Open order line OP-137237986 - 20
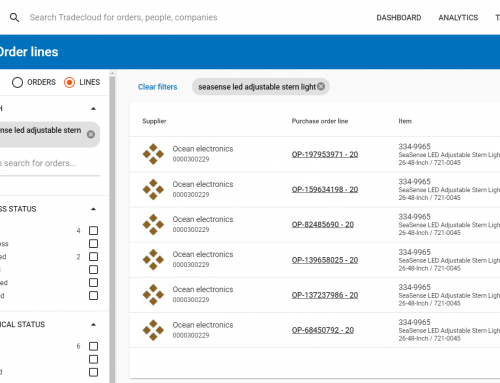This screenshot has height=383, width=500. click(x=325, y=295)
